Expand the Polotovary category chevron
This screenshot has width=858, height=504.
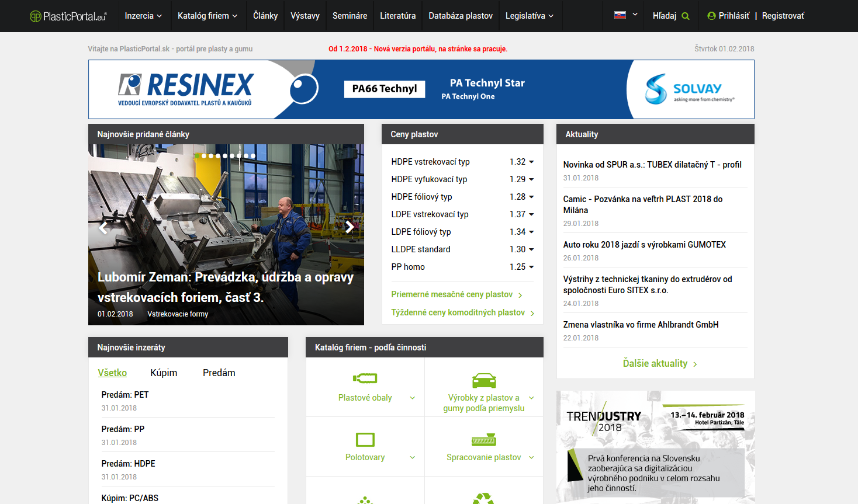click(412, 457)
